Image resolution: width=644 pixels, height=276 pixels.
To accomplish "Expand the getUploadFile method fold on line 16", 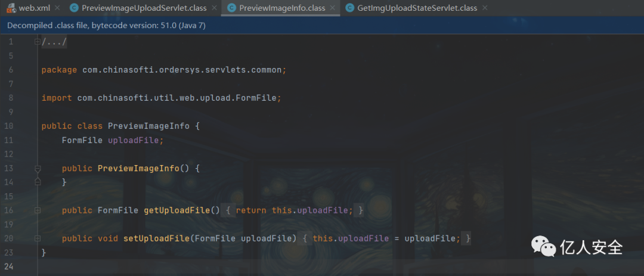I will point(38,210).
